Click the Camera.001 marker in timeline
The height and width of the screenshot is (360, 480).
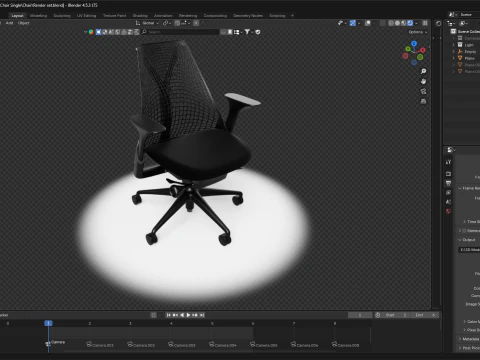[100, 345]
